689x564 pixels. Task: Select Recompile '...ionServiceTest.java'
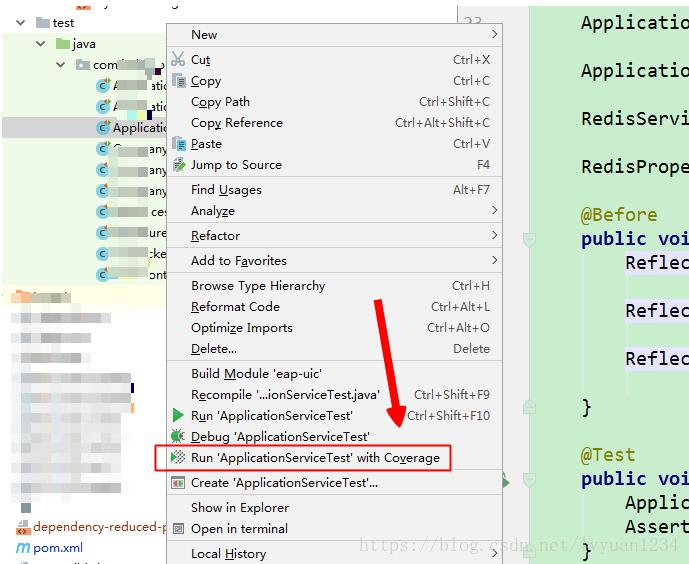pos(334,394)
